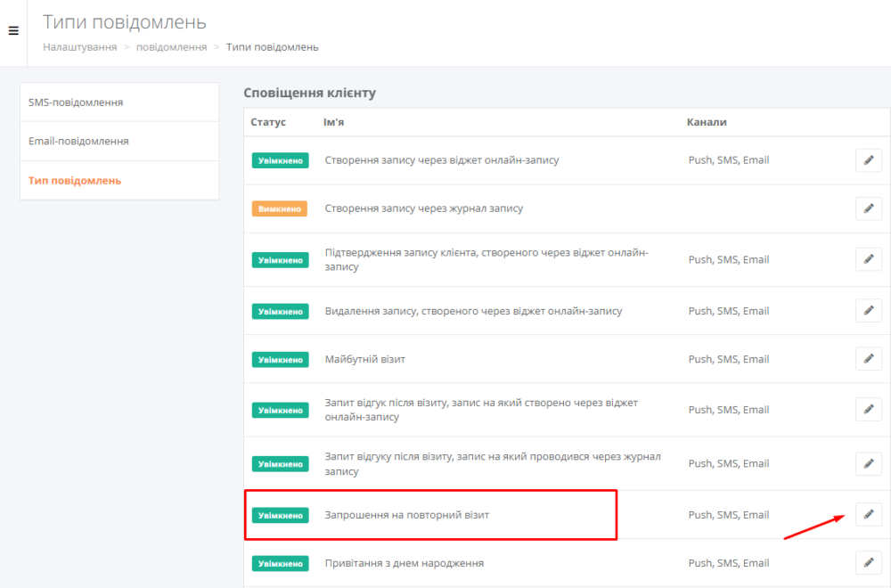Click the 'повідомлення' breadcrumb link
This screenshot has height=588, width=891.
[x=172, y=47]
